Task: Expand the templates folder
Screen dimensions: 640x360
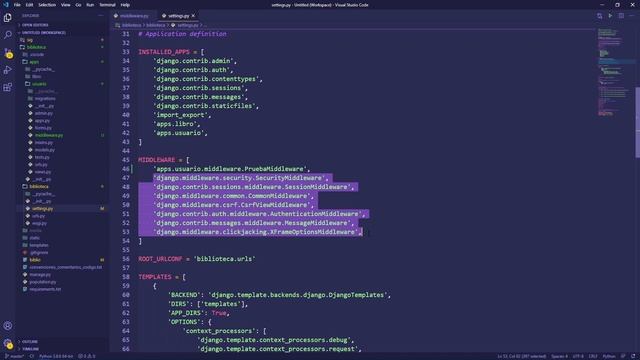Action: [x=39, y=245]
